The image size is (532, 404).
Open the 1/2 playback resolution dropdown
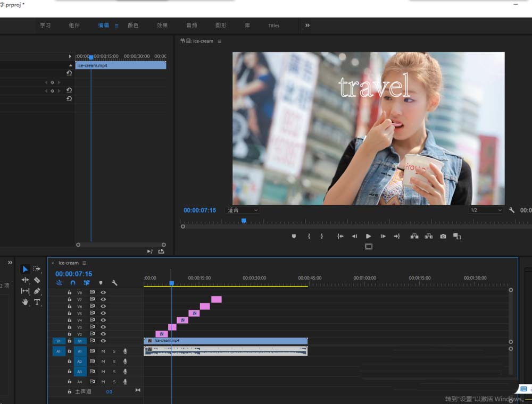pyautogui.click(x=486, y=211)
